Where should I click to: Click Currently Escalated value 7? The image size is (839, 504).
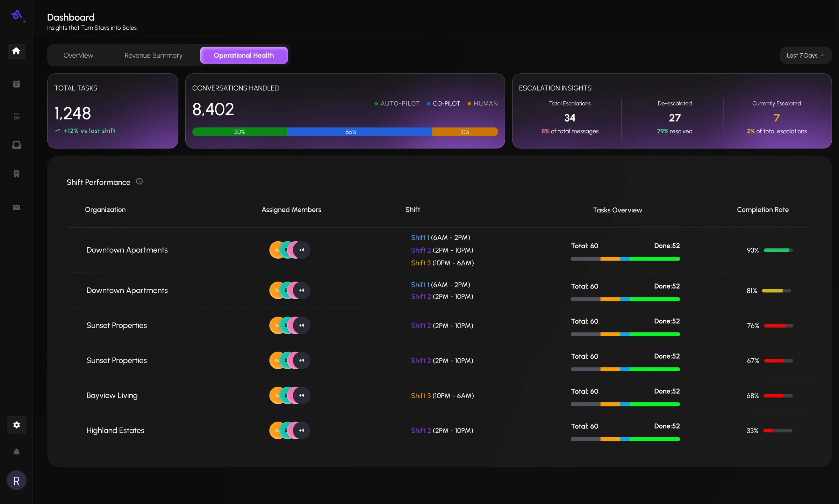(776, 118)
